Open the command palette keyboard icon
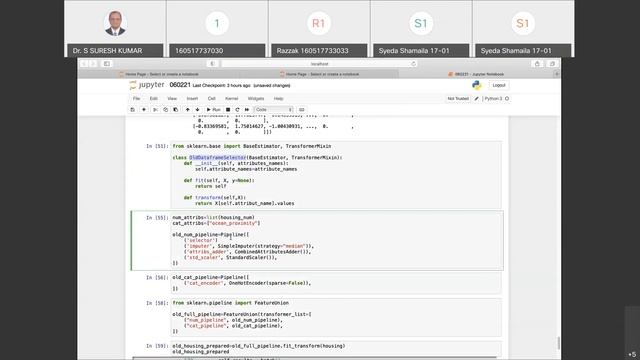Screen dimensions: 640x360 [x=302, y=110]
